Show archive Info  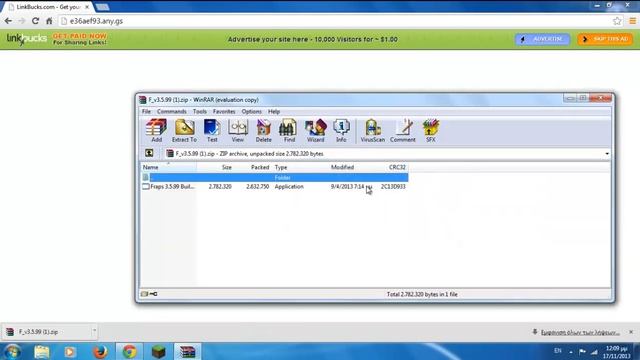[341, 131]
